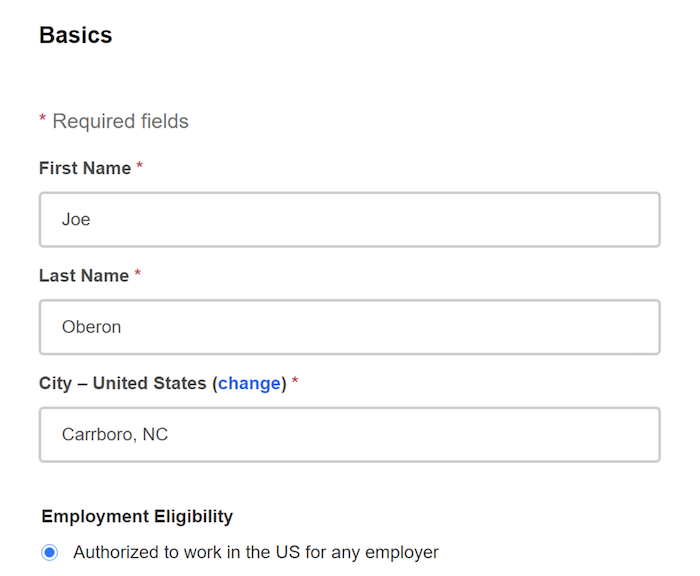The image size is (700, 576).
Task: Click the asterisk before 'Required fields'
Action: 43,121
